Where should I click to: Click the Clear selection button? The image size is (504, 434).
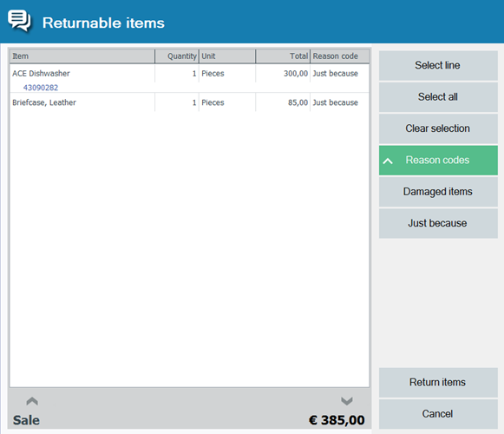pos(438,128)
